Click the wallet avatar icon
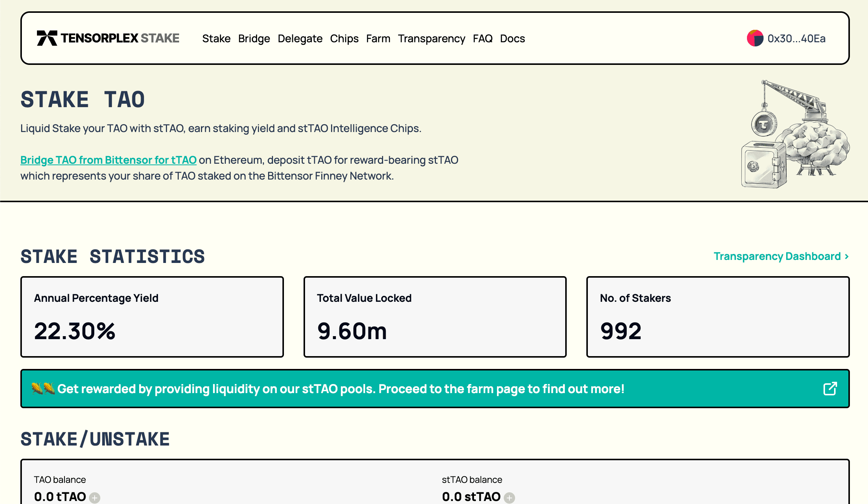This screenshot has width=868, height=504. [755, 38]
